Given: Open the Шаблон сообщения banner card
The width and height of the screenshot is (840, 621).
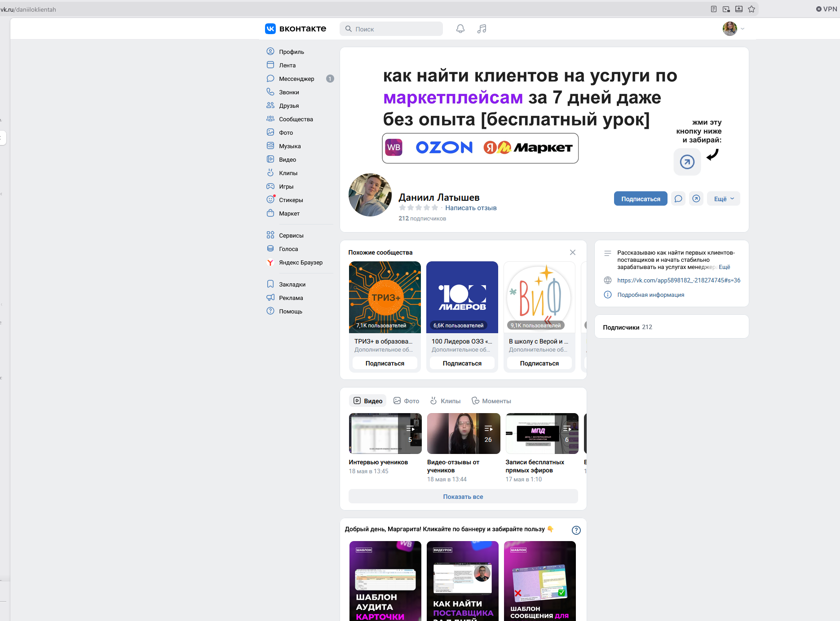Looking at the screenshot, I should pos(540,581).
